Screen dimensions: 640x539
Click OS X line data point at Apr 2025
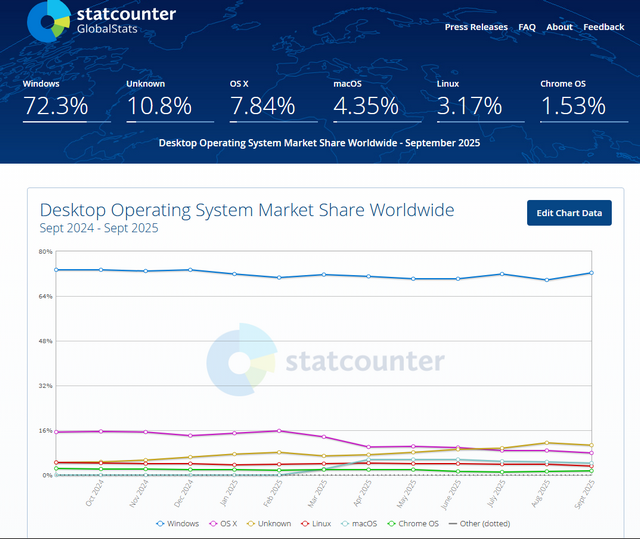(x=369, y=447)
